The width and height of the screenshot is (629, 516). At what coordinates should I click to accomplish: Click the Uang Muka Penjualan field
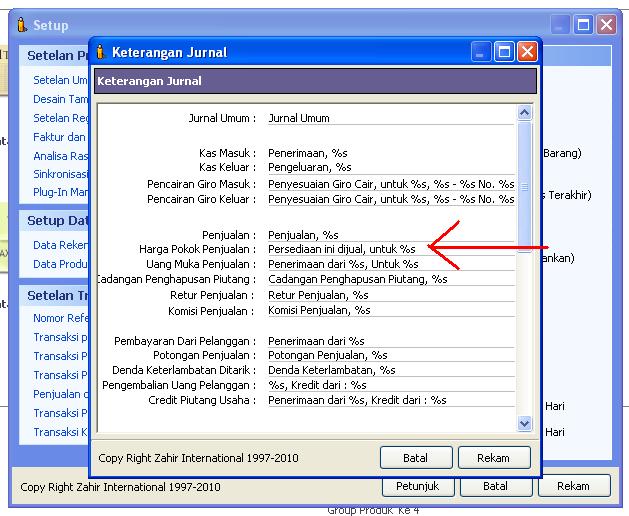(x=390, y=264)
